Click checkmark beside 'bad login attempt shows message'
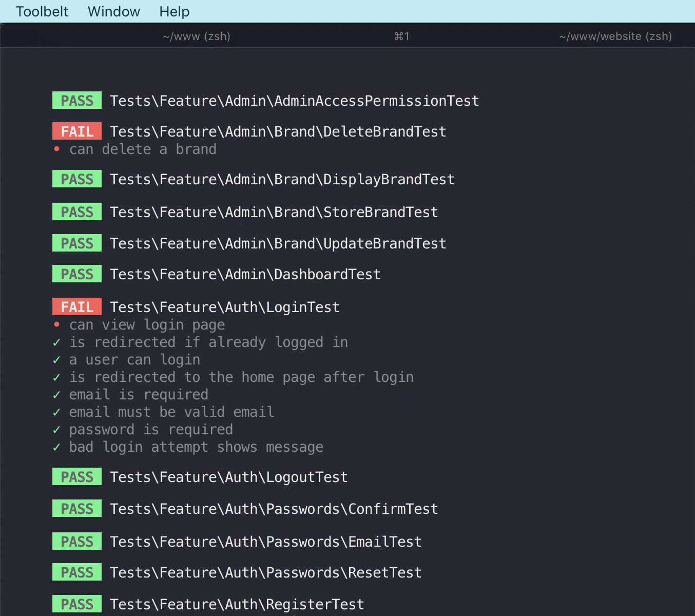695x616 pixels. click(x=56, y=448)
